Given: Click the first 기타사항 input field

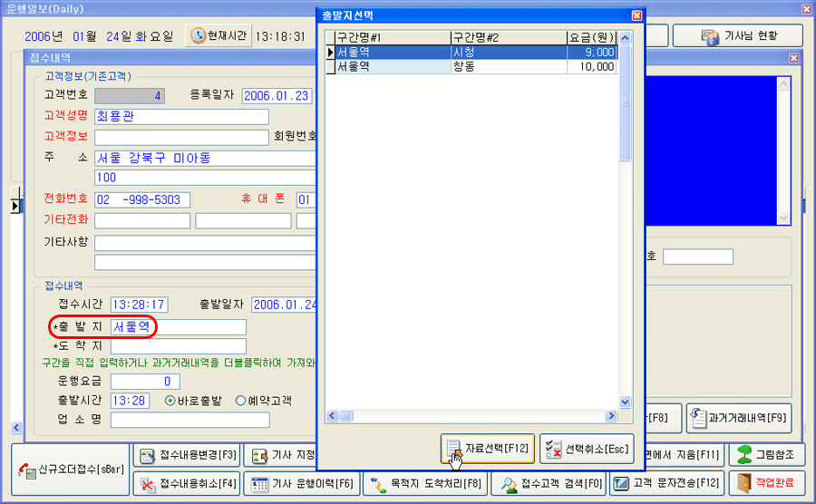Looking at the screenshot, I should (x=205, y=243).
